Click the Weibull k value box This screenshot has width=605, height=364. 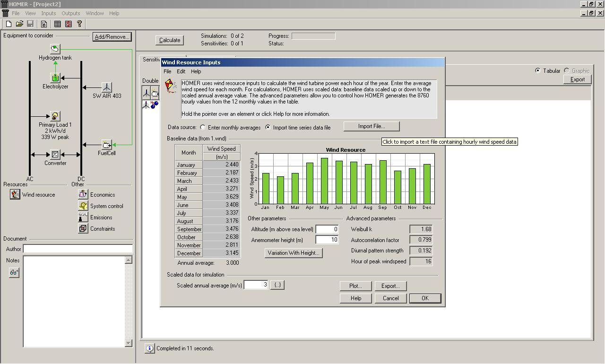421,229
